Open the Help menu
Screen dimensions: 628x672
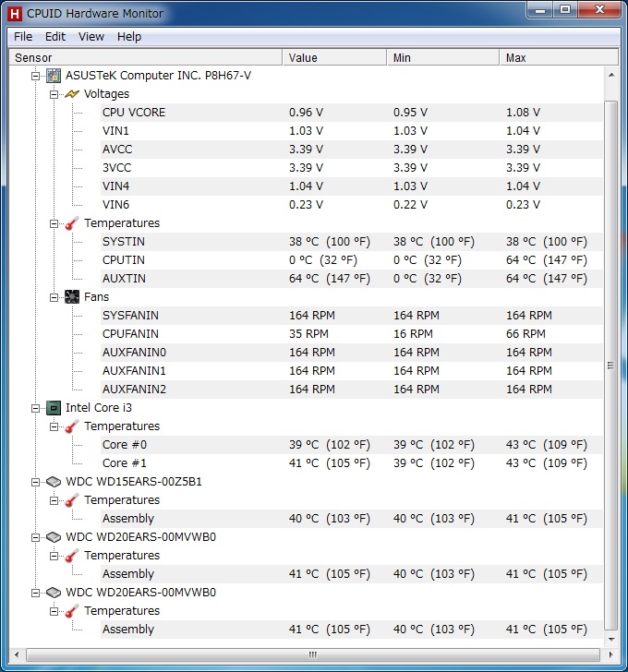coord(129,36)
